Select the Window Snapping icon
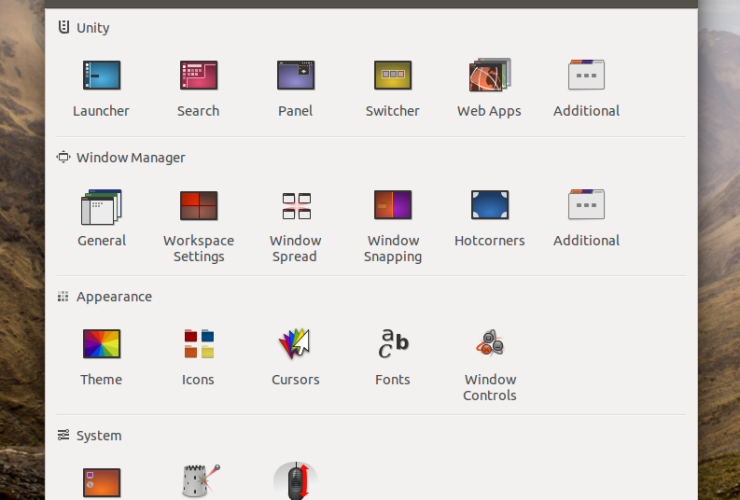Screen dimensions: 740x500 pyautogui.click(x=392, y=206)
